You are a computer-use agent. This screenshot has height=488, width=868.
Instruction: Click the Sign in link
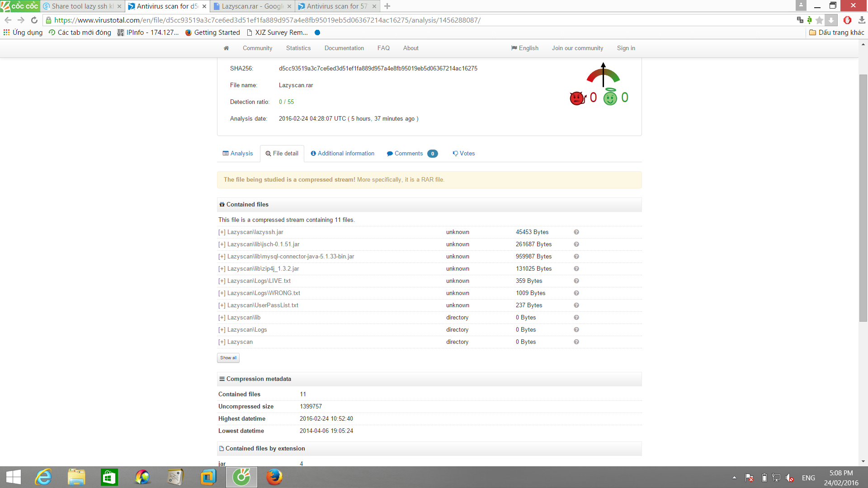(x=626, y=48)
